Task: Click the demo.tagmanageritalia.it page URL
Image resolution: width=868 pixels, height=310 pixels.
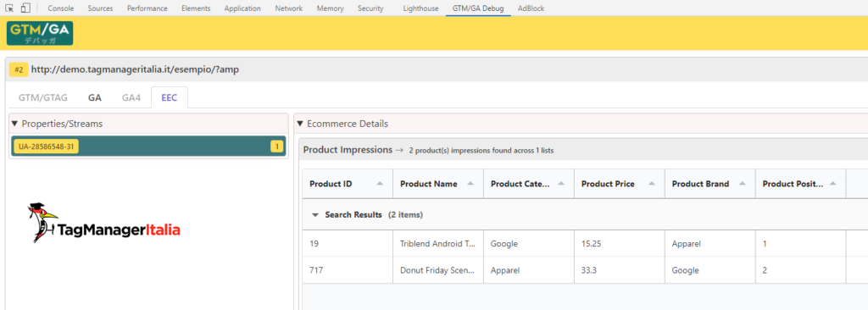Action: tap(135, 69)
